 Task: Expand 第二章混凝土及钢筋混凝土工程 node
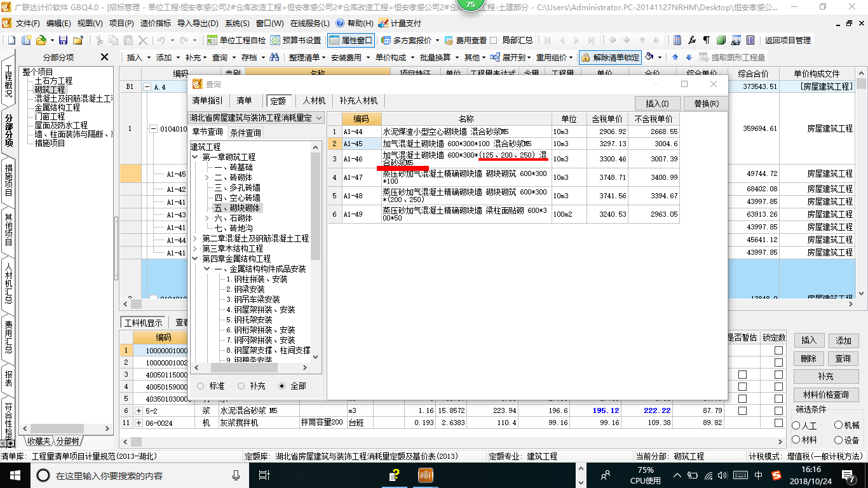196,238
